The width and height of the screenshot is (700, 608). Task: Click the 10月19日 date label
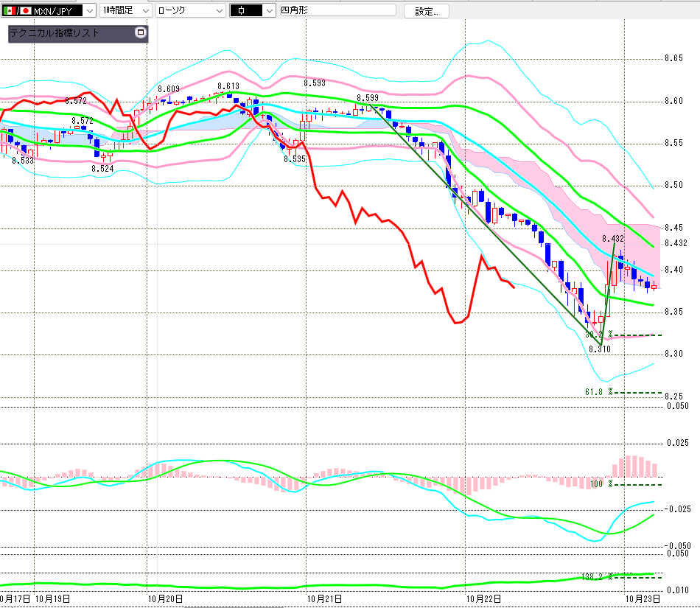coord(52,599)
